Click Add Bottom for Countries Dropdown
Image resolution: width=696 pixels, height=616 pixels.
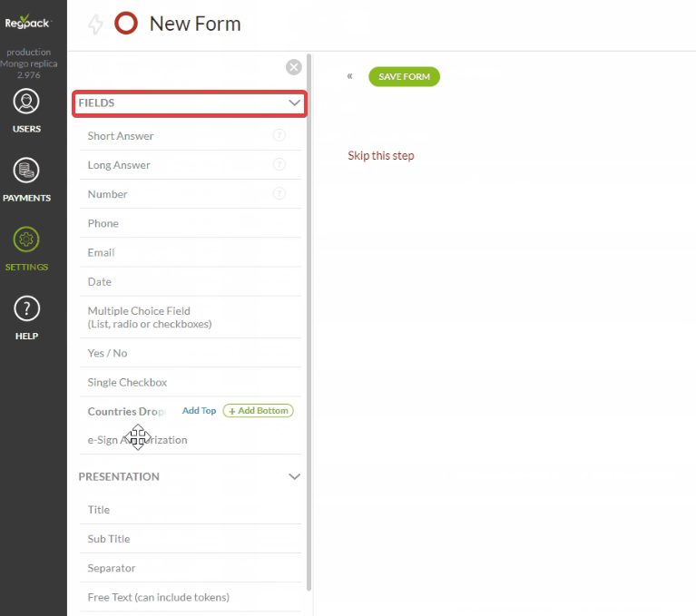258,411
